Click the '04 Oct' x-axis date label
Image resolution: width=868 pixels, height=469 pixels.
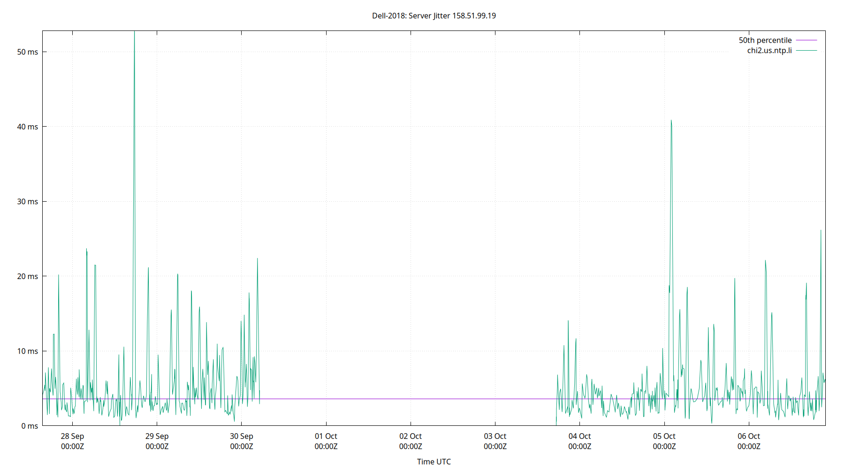click(580, 436)
